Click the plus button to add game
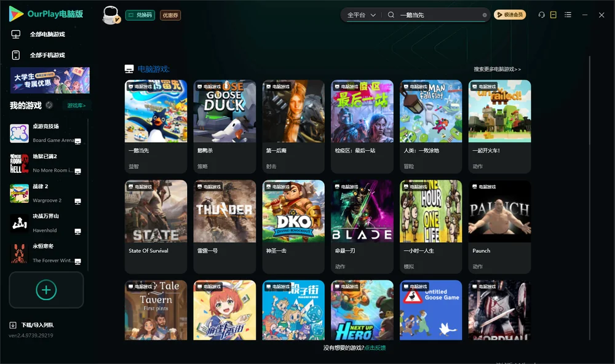The width and height of the screenshot is (615, 364). pos(46,290)
